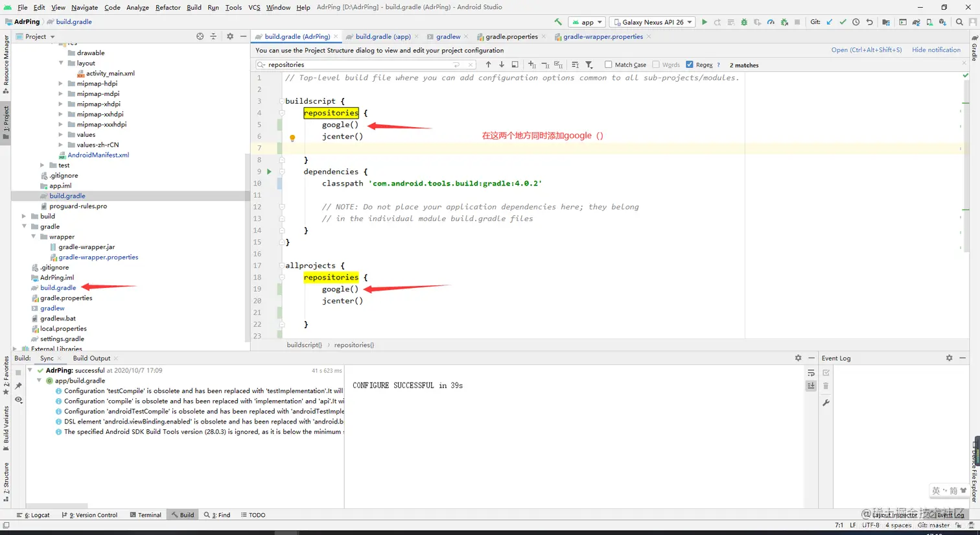Select the Build Output tab
Image resolution: width=980 pixels, height=535 pixels.
click(x=91, y=358)
